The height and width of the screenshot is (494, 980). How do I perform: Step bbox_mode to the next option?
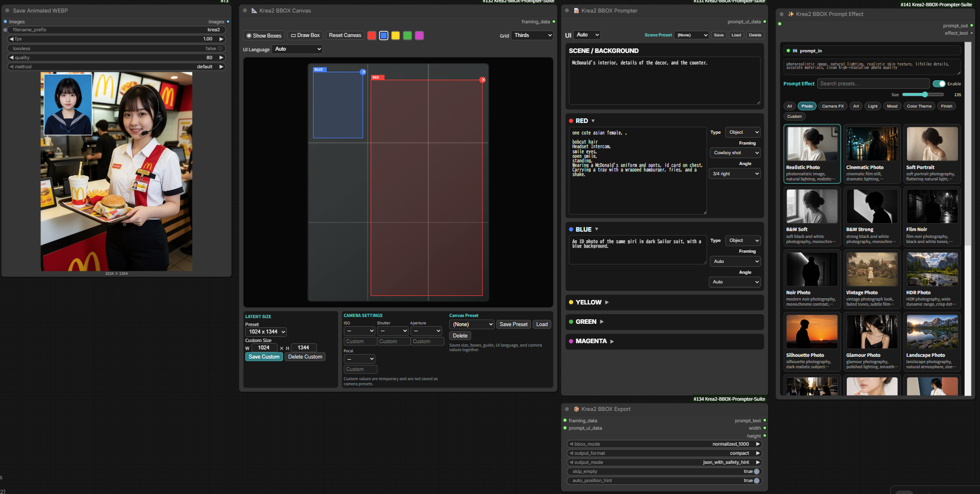(757, 444)
